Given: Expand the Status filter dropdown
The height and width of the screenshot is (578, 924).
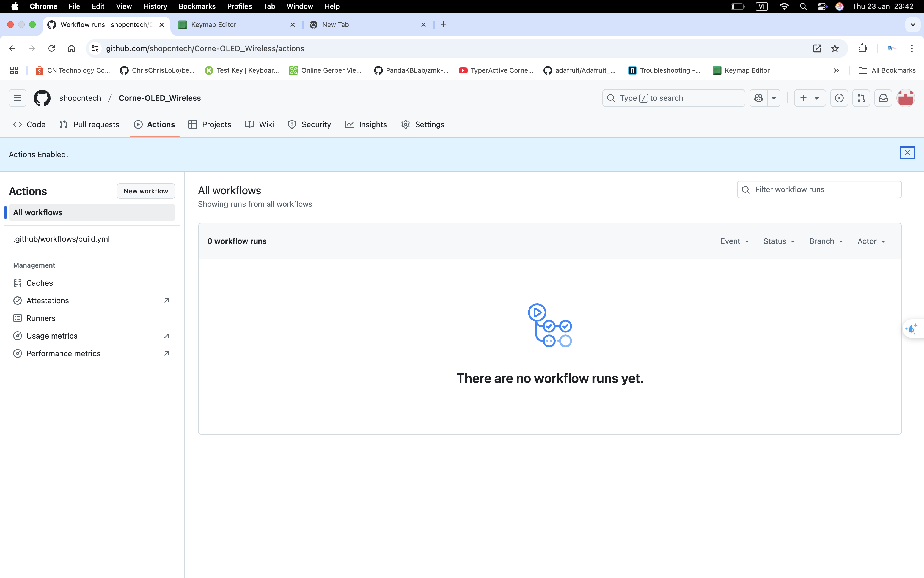Looking at the screenshot, I should (x=779, y=241).
